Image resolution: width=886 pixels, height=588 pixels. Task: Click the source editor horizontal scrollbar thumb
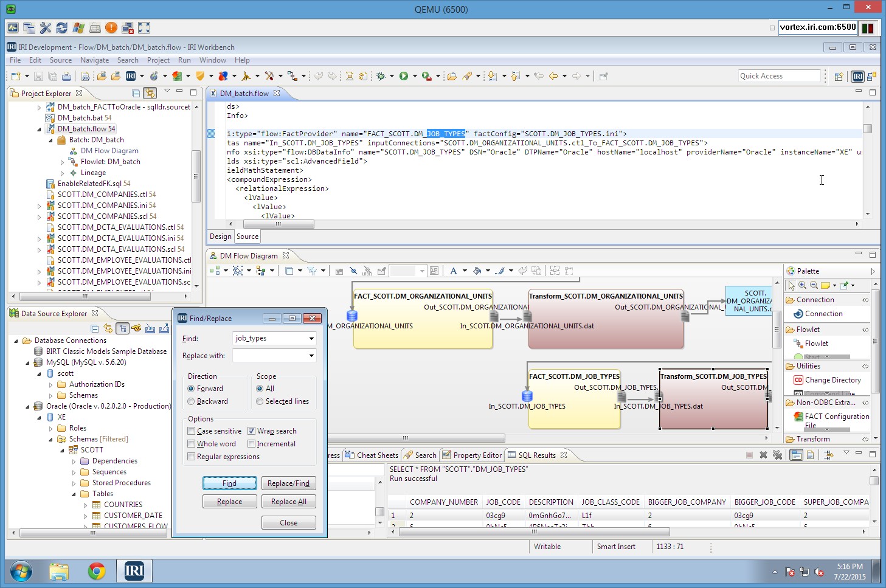pyautogui.click(x=279, y=224)
